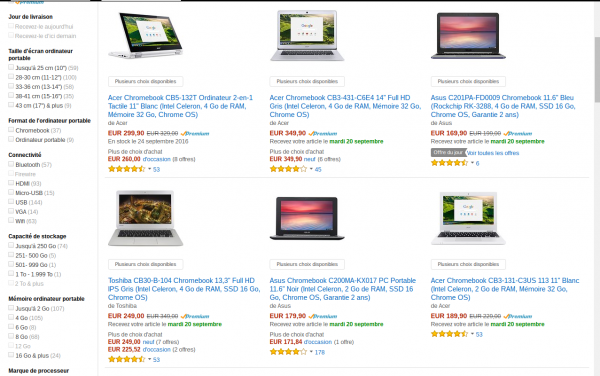Click the Acer CB5-132T star rating icon
600x376 pixels.
coord(127,169)
